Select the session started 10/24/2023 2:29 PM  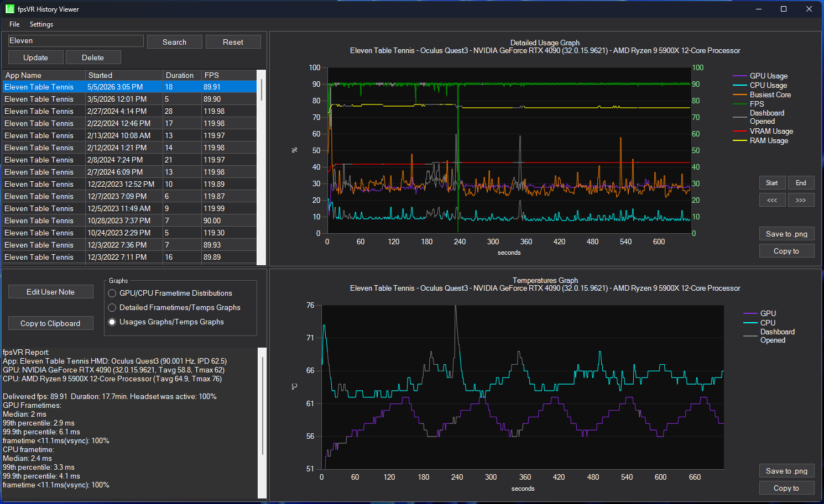tap(129, 233)
